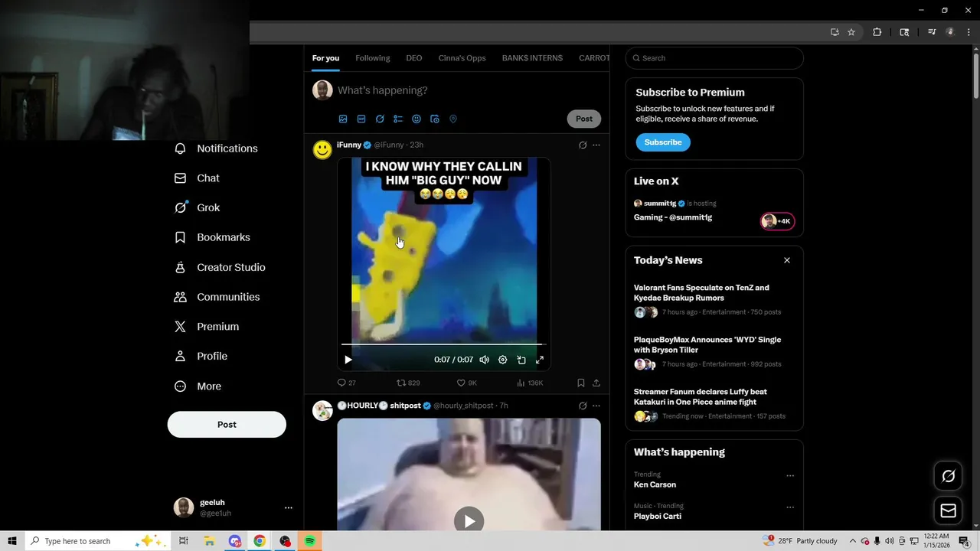The width and height of the screenshot is (980, 551).
Task: Open Grok explain on the iFunny post
Action: [x=583, y=145]
